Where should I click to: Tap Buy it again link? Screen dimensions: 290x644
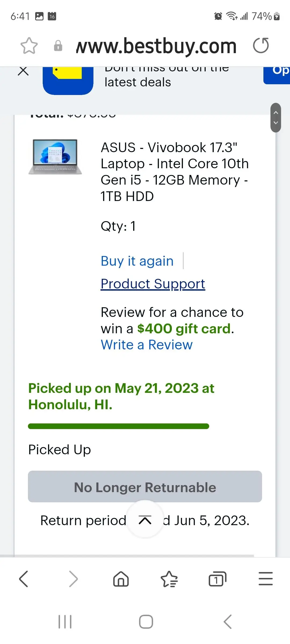click(137, 261)
